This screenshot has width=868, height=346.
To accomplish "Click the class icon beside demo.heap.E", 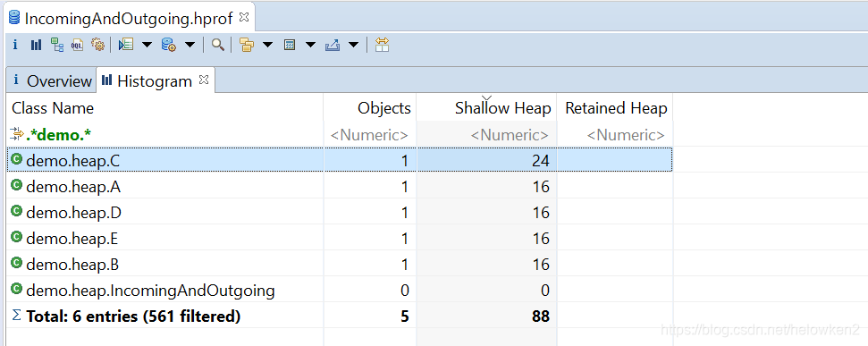I will (x=17, y=237).
